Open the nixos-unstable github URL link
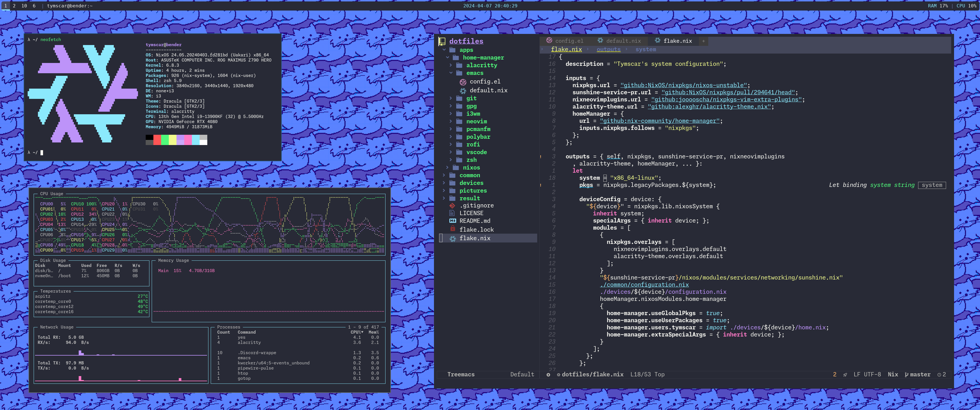 coord(684,85)
